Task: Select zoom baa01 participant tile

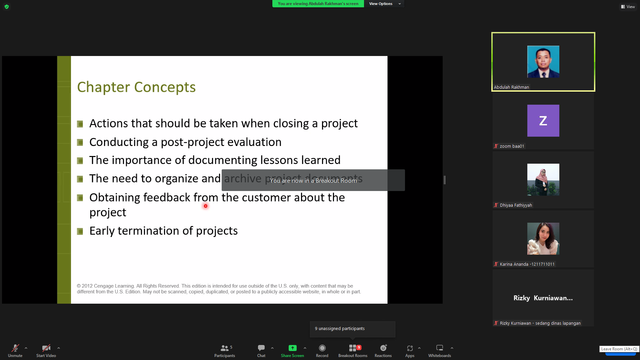Action: click(543, 121)
